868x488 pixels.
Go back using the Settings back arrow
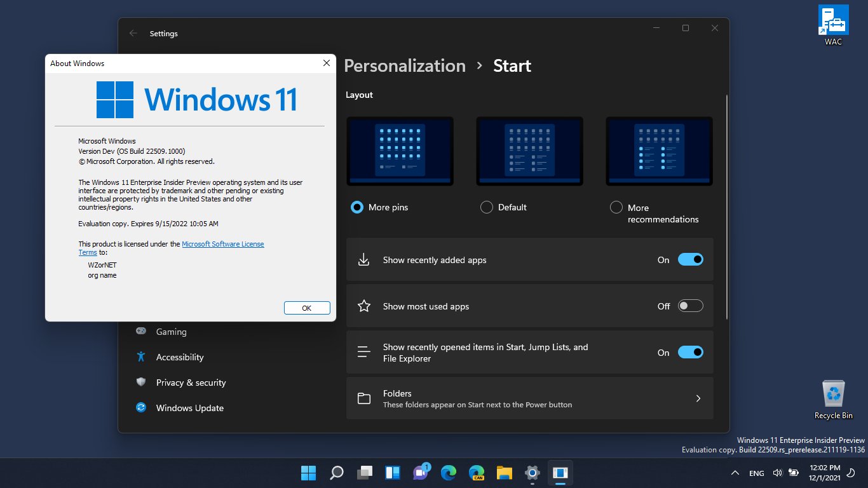coord(133,33)
